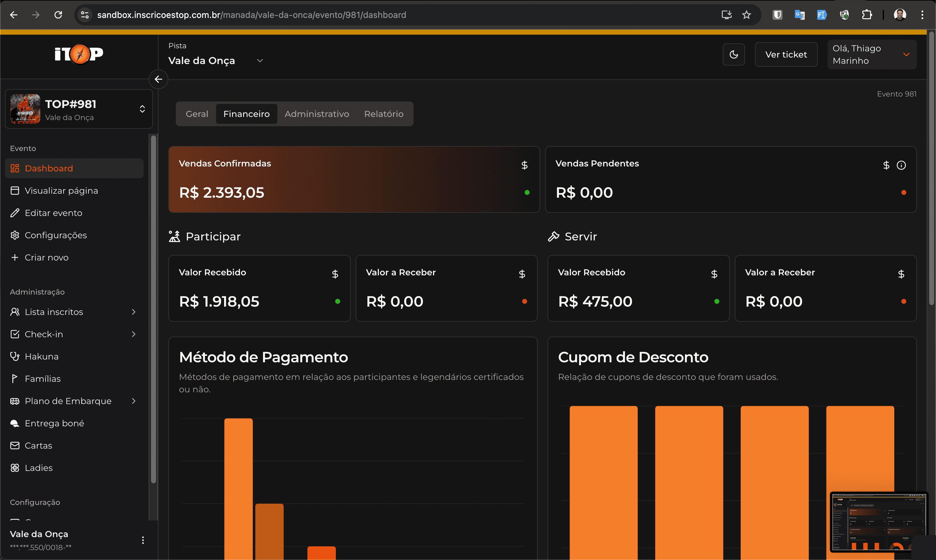Viewport: 936px width, 560px height.
Task: Open the browser extensions puzzle icon
Action: click(867, 15)
